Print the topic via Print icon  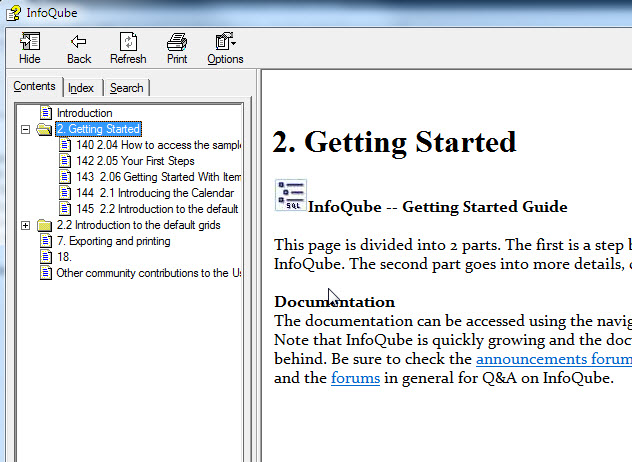tap(177, 42)
